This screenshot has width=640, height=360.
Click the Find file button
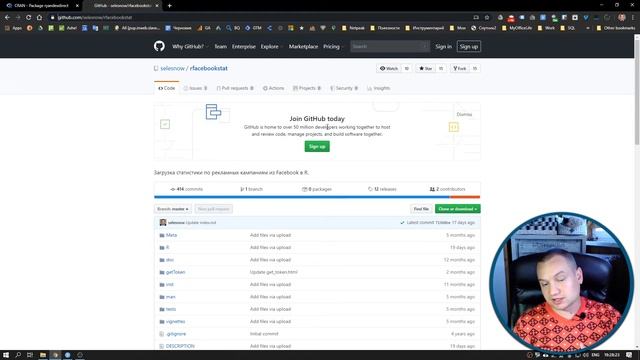(x=421, y=209)
